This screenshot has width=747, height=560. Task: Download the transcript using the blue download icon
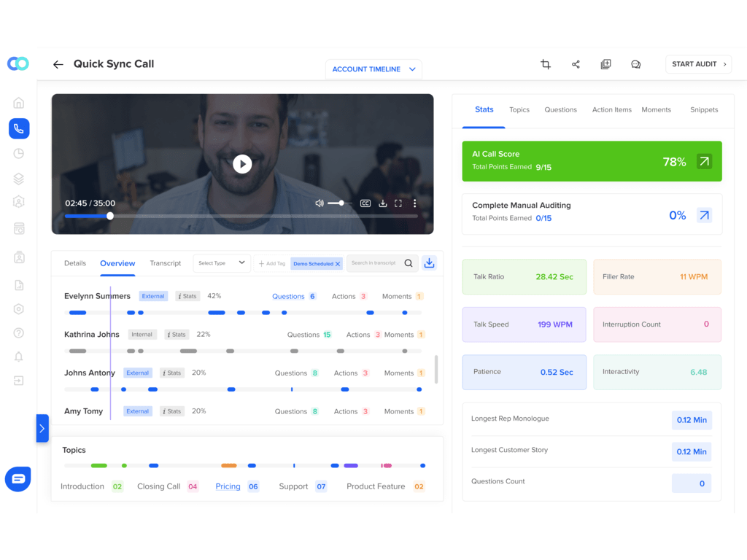430,262
